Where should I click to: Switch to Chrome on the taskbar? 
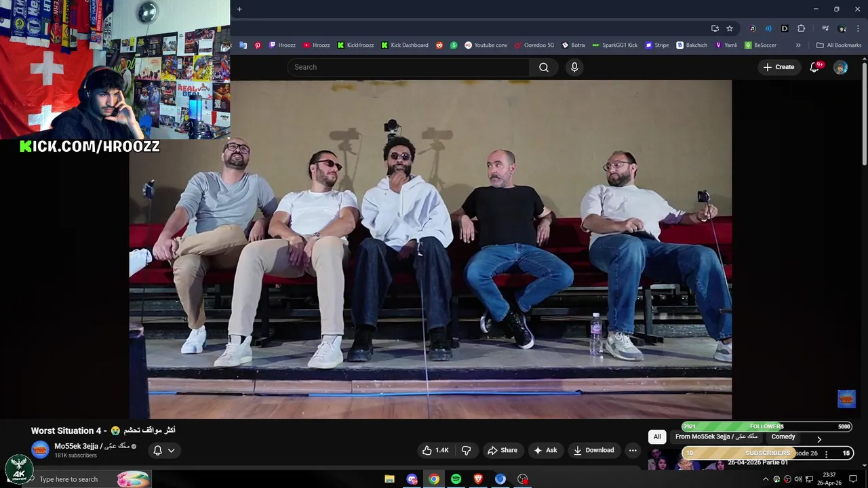434,479
